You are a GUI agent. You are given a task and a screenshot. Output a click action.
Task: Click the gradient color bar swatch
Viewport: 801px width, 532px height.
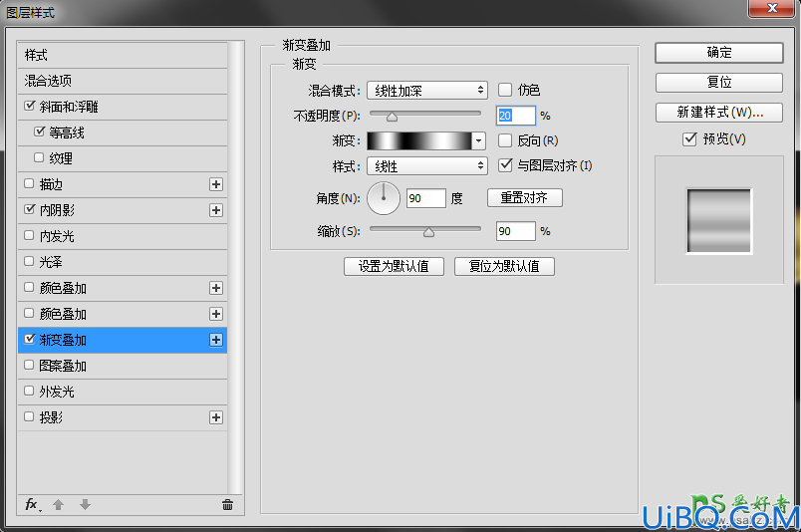[x=419, y=140]
